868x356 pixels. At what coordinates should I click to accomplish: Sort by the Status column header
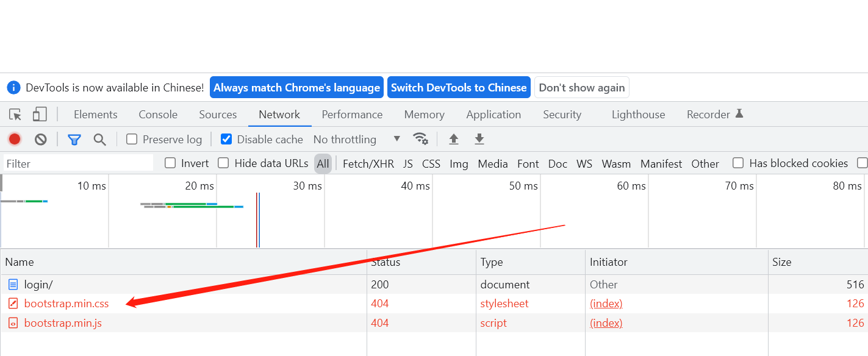[x=421, y=262]
